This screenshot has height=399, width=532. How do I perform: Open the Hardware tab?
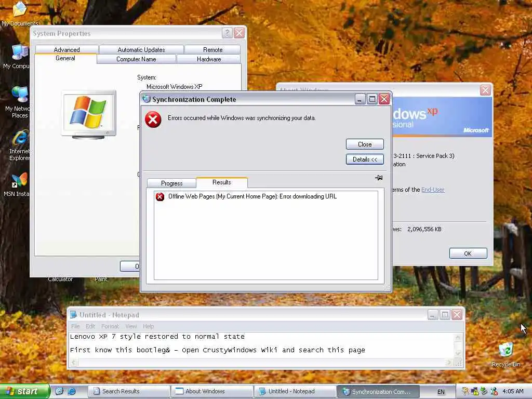(209, 59)
